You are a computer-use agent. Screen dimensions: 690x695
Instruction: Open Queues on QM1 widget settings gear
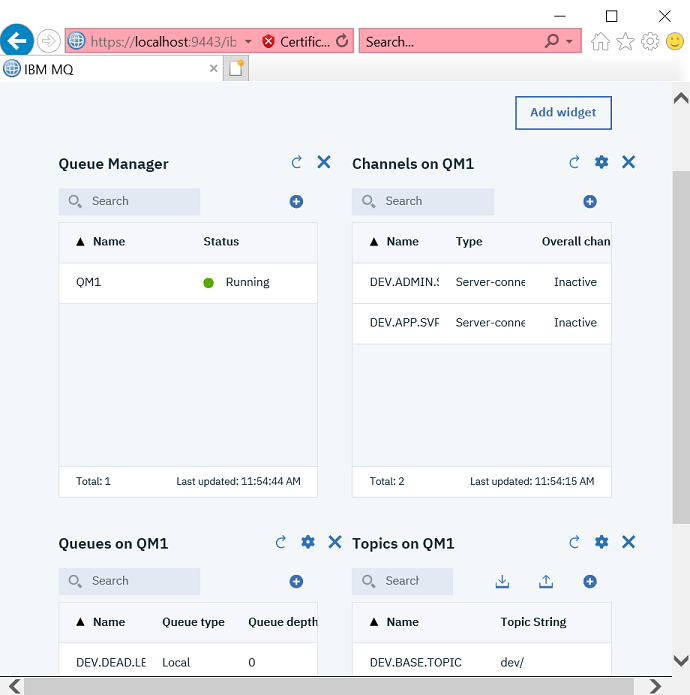[x=308, y=542]
